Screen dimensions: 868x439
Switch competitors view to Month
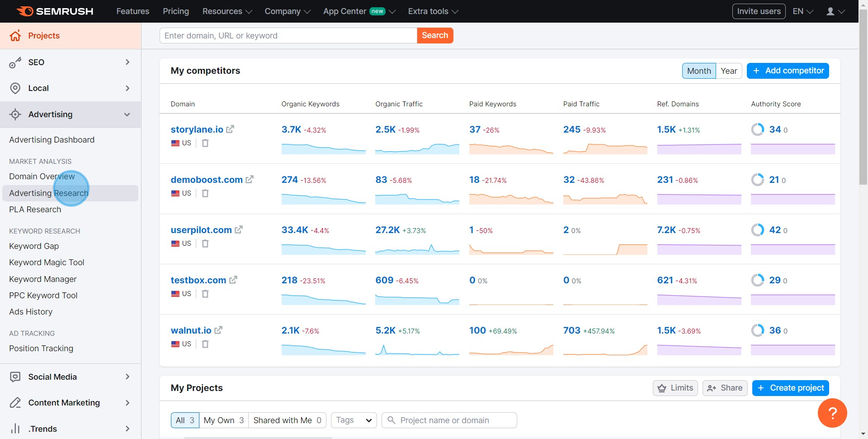699,71
